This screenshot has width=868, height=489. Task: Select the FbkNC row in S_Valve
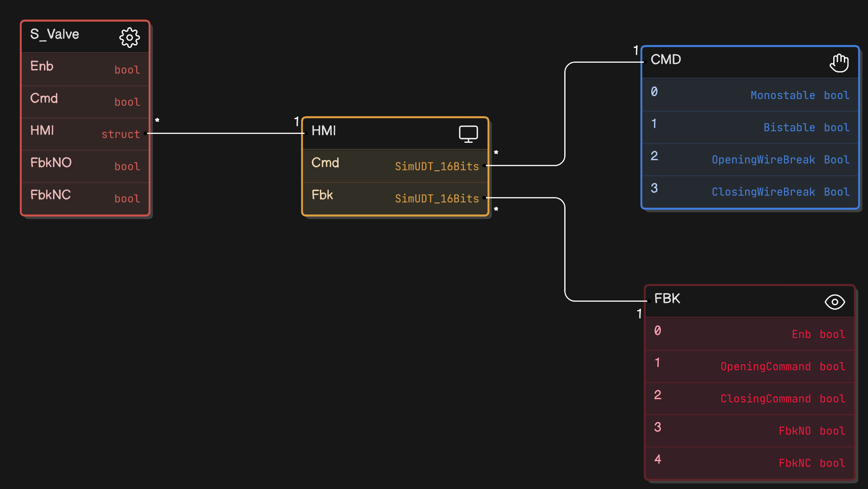85,198
